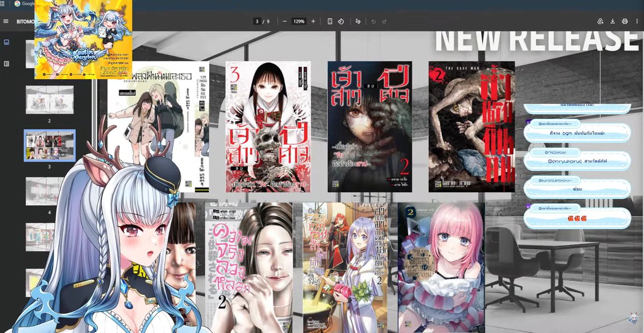Select page 4 thumbnail in sidebar
The image size is (644, 333).
49,191
